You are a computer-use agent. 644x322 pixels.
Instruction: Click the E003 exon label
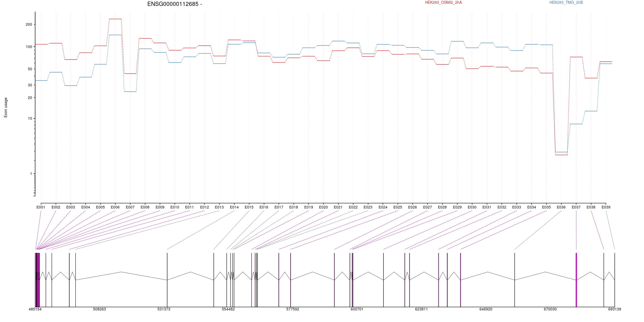click(x=71, y=207)
